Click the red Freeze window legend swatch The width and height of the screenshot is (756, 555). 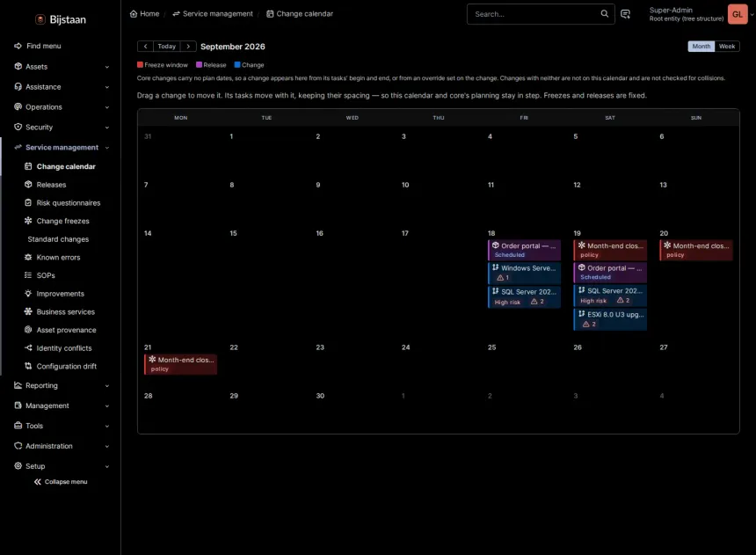(140, 65)
